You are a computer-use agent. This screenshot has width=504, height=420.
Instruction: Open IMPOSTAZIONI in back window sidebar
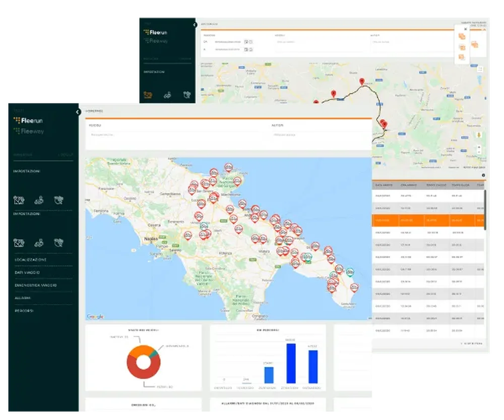[x=154, y=72]
